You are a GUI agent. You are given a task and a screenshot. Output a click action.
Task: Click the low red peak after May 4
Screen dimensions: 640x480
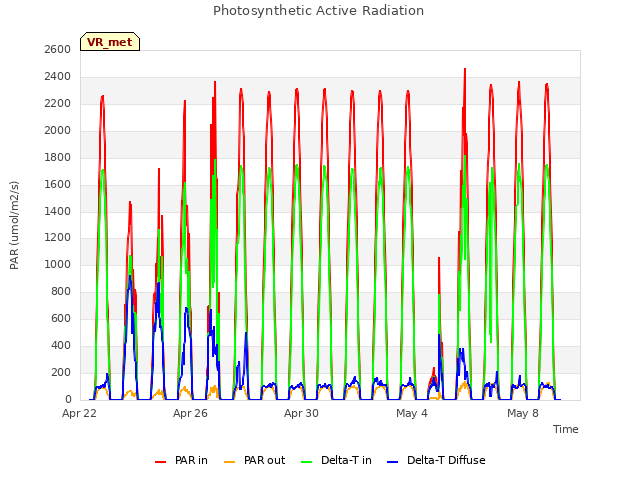434,370
